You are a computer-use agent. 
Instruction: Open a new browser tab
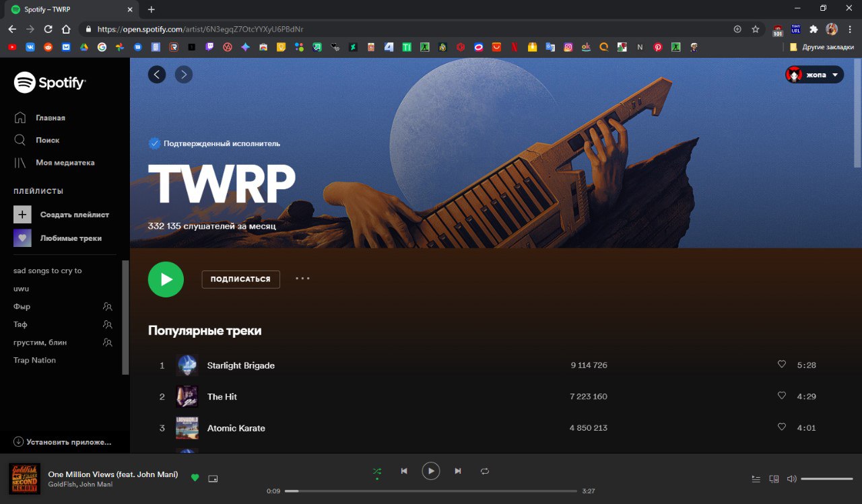pyautogui.click(x=152, y=9)
